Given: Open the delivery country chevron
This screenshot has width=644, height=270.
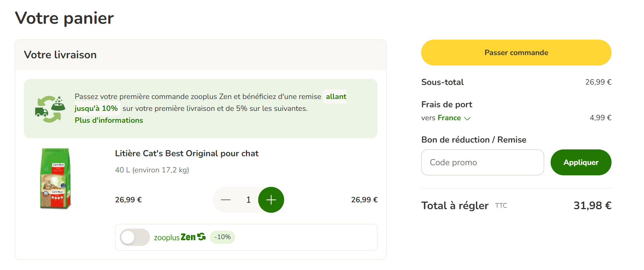Looking at the screenshot, I should (468, 118).
